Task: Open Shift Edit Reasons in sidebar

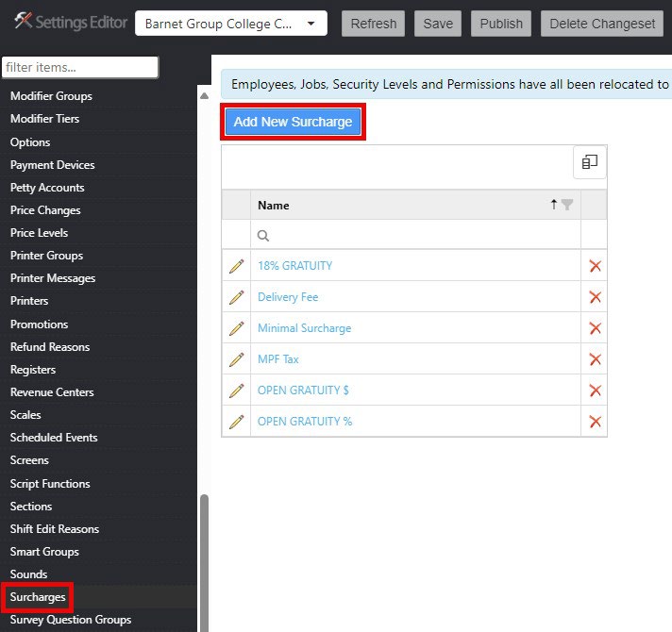Action: [55, 529]
